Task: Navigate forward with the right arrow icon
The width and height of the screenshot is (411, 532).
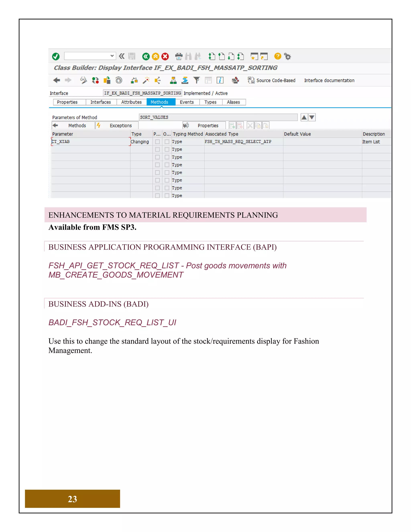Action: (x=68, y=80)
